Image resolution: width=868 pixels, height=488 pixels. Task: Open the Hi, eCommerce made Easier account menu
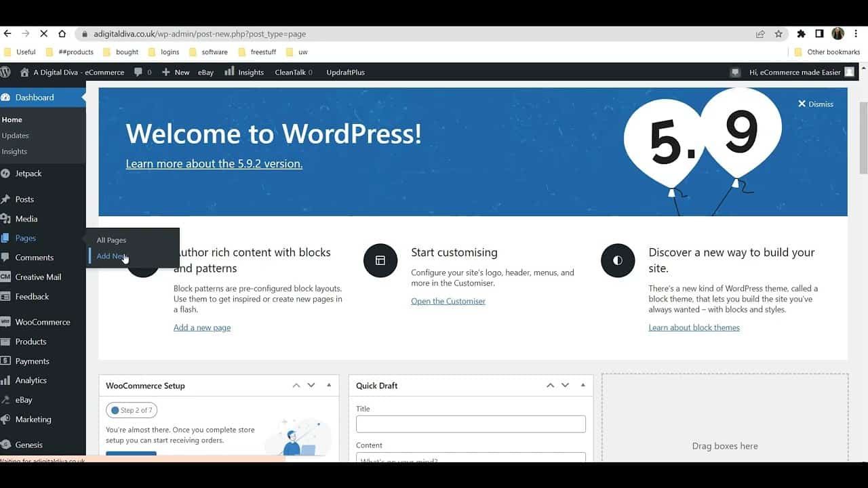[x=795, y=72]
